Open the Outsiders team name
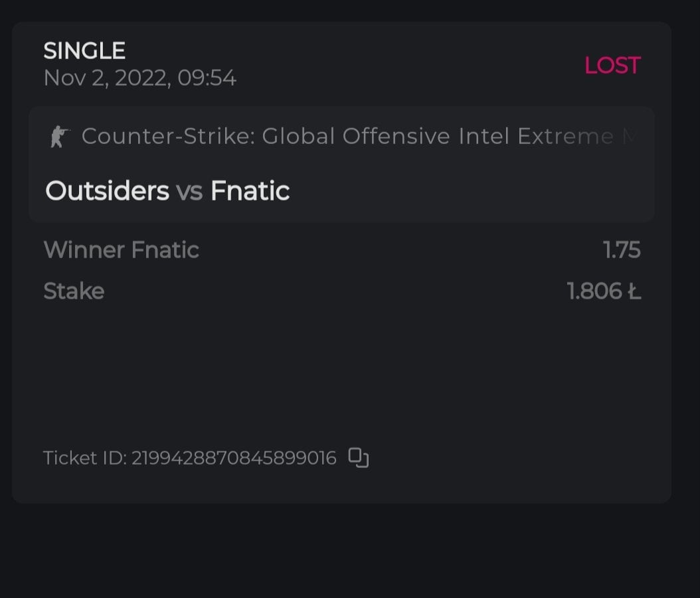Viewport: 700px width, 598px height. (x=107, y=191)
